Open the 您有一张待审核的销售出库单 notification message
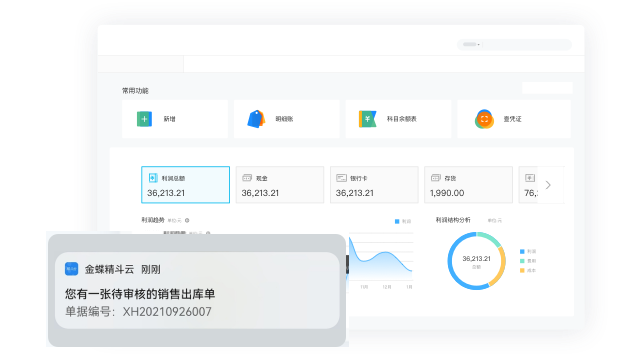Image resolution: width=640 pixels, height=360 pixels. pyautogui.click(x=140, y=294)
